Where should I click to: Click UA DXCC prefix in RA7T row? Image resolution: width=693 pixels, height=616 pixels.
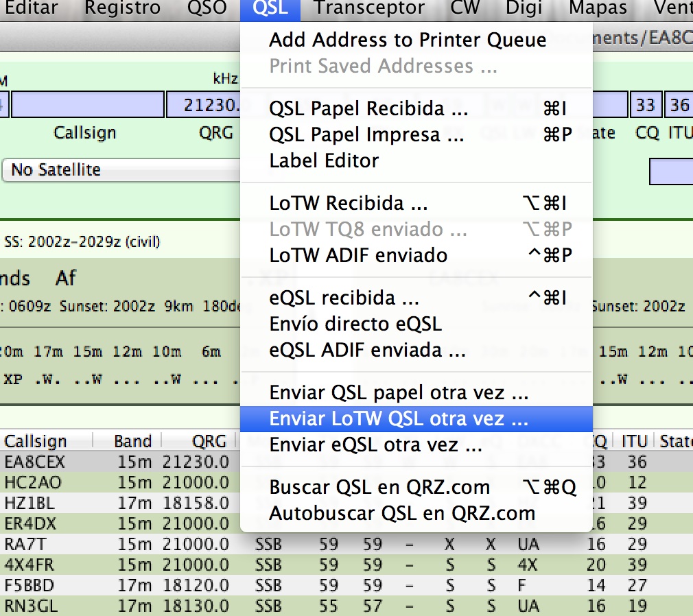point(528,544)
